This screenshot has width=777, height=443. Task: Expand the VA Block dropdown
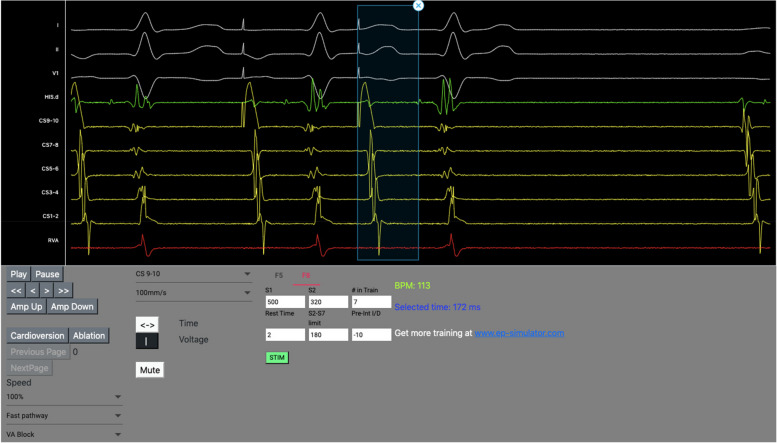coord(63,435)
